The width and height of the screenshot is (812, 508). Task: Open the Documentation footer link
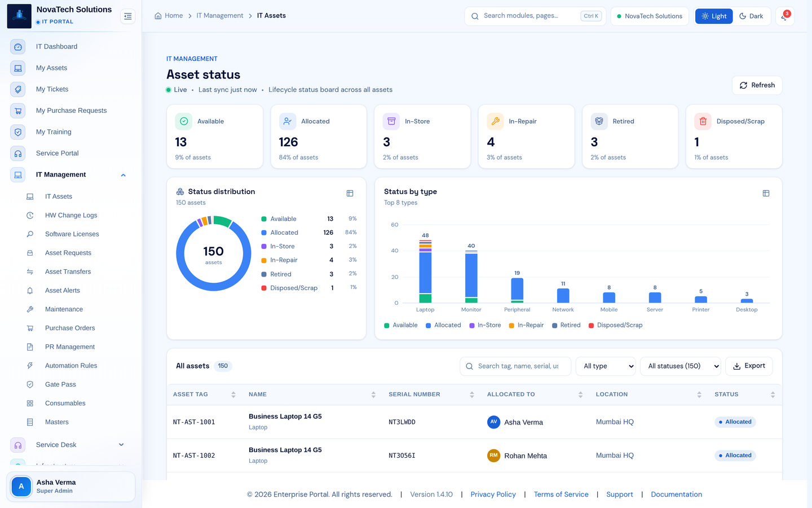tap(676, 494)
